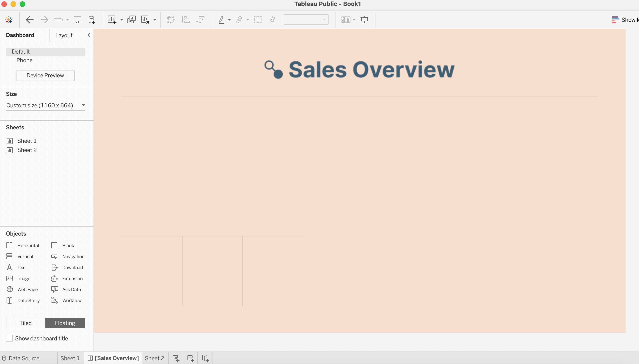This screenshot has height=364, width=639.
Task: Click the new worksheet toolbar icon
Action: (112, 19)
